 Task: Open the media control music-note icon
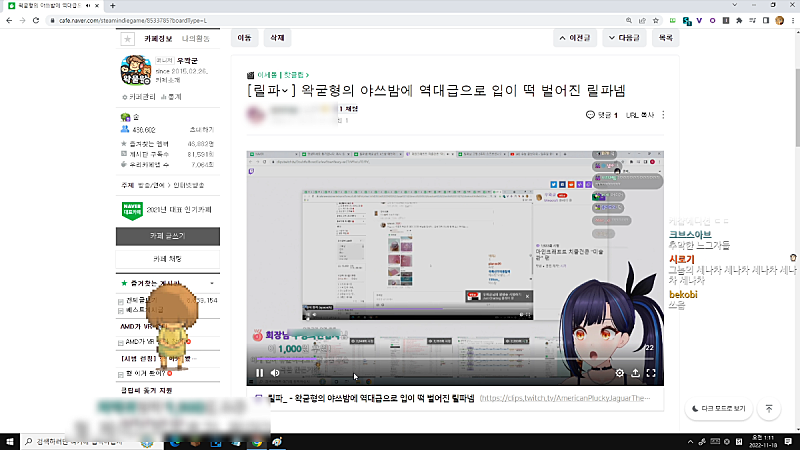pos(753,20)
